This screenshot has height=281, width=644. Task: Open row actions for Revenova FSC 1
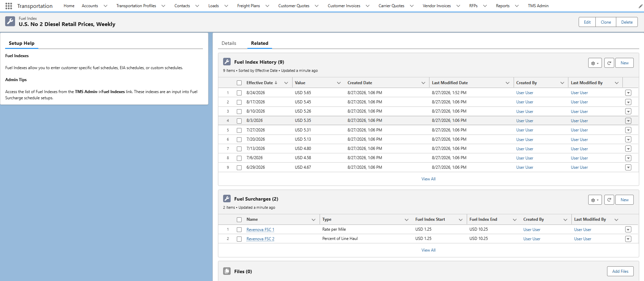[x=628, y=229]
